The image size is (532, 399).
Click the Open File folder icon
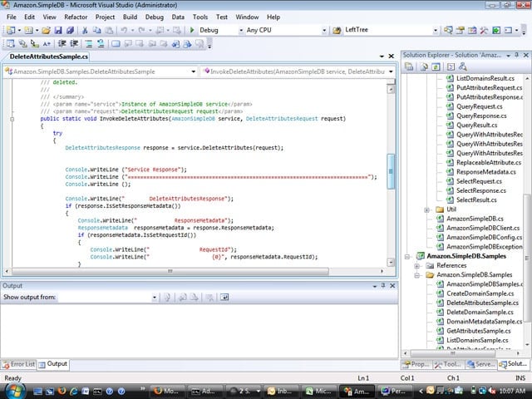[x=46, y=30]
